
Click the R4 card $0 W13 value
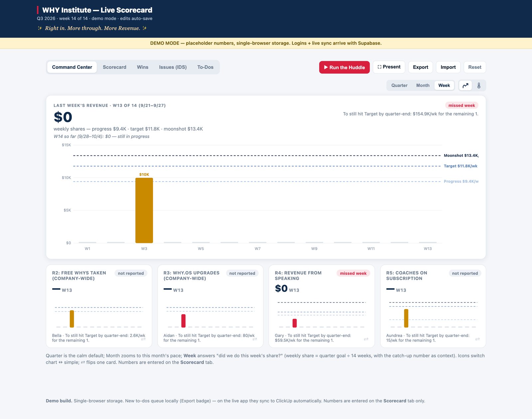(287, 289)
